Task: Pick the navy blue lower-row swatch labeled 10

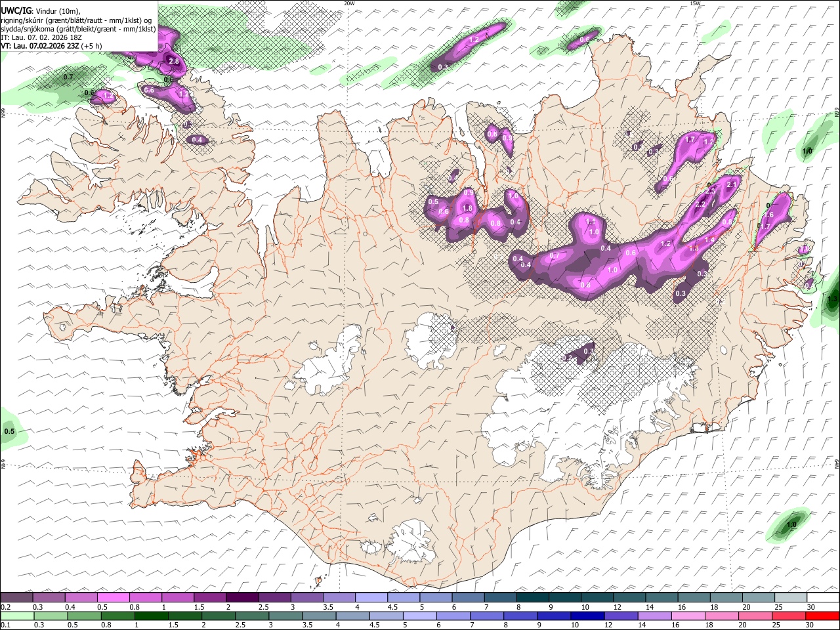Action: [587, 616]
